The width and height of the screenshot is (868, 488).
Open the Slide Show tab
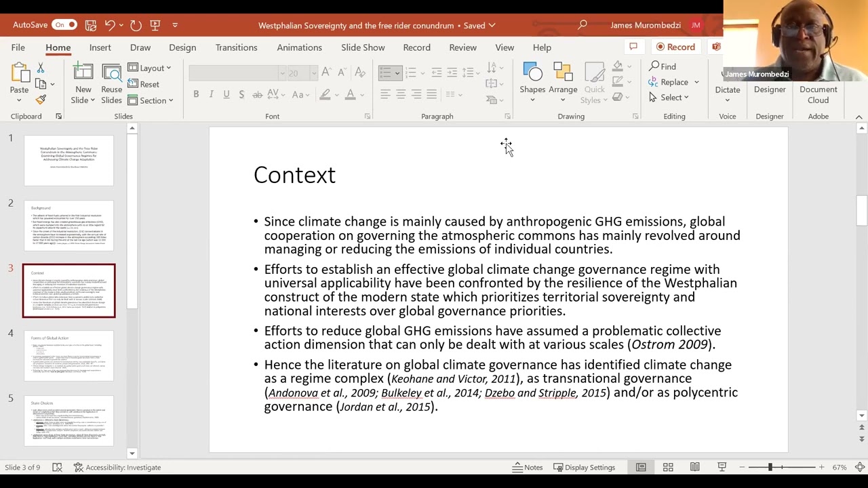[x=363, y=47]
